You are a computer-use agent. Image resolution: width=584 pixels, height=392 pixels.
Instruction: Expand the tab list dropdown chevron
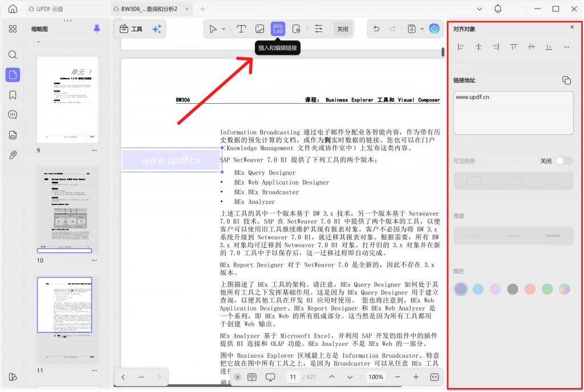click(x=479, y=9)
